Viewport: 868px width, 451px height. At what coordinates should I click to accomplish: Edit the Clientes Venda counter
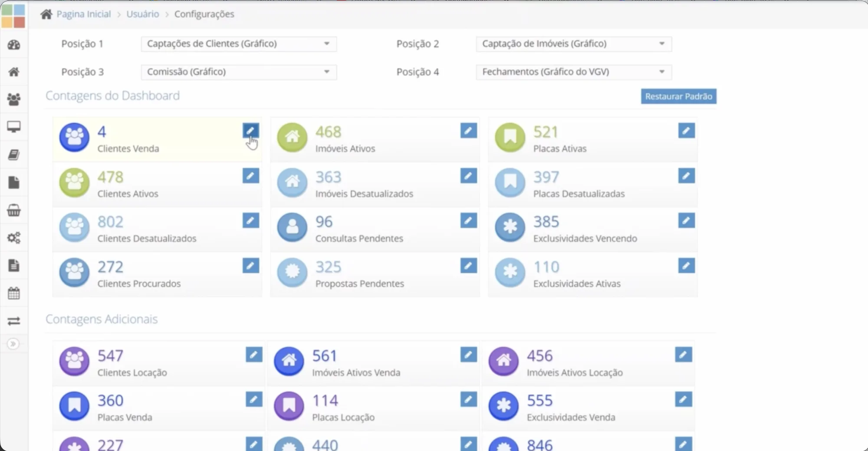coord(251,131)
